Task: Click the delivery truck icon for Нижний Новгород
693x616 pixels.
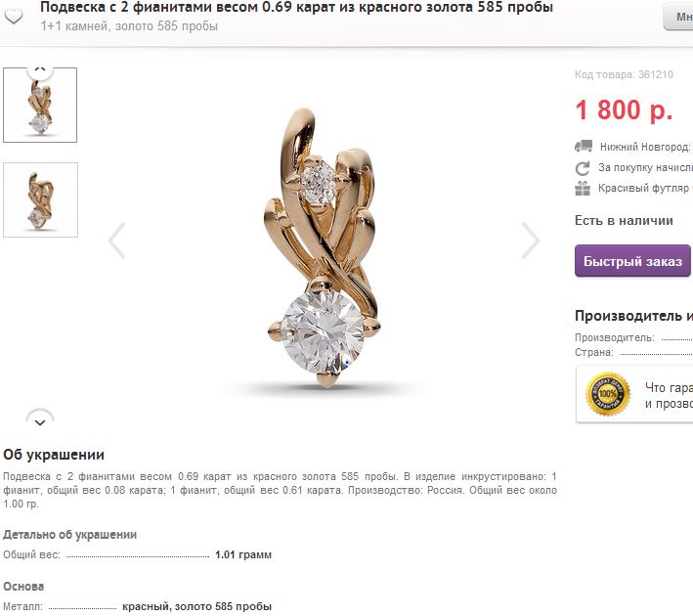Action: (583, 147)
